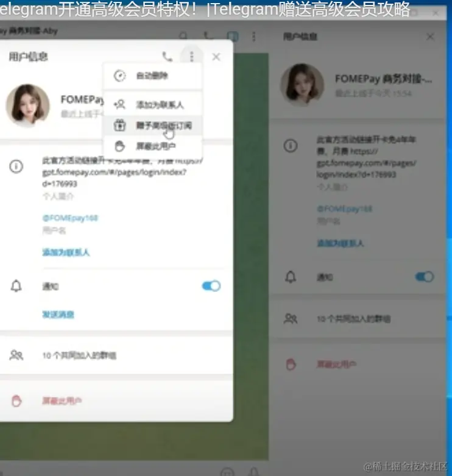Viewport: 452px width, 476px height.
Task: Close the right-side 用户信息 panel
Action: point(430,37)
